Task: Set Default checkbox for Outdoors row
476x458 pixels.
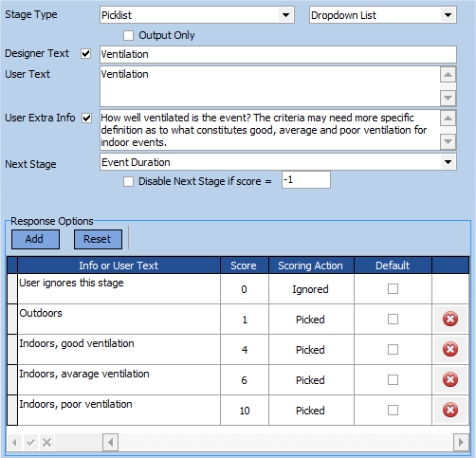Action: click(x=393, y=320)
